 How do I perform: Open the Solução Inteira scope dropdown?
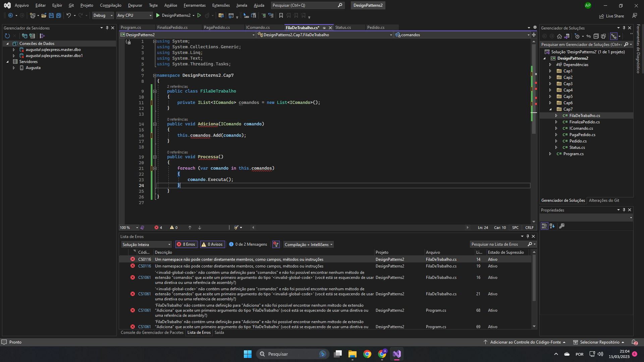[146, 244]
